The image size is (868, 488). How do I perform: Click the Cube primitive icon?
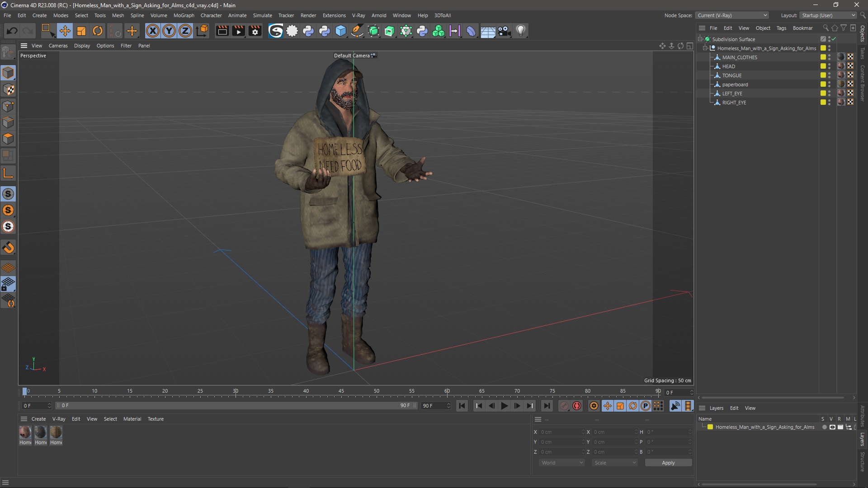[341, 31]
